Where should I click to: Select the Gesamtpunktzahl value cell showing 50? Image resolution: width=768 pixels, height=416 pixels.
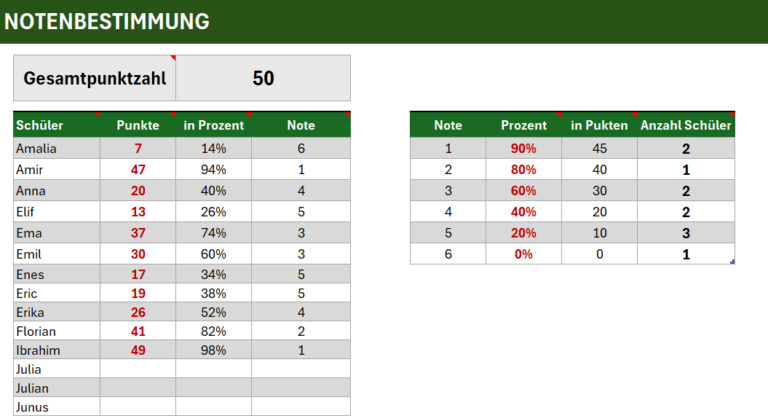263,78
